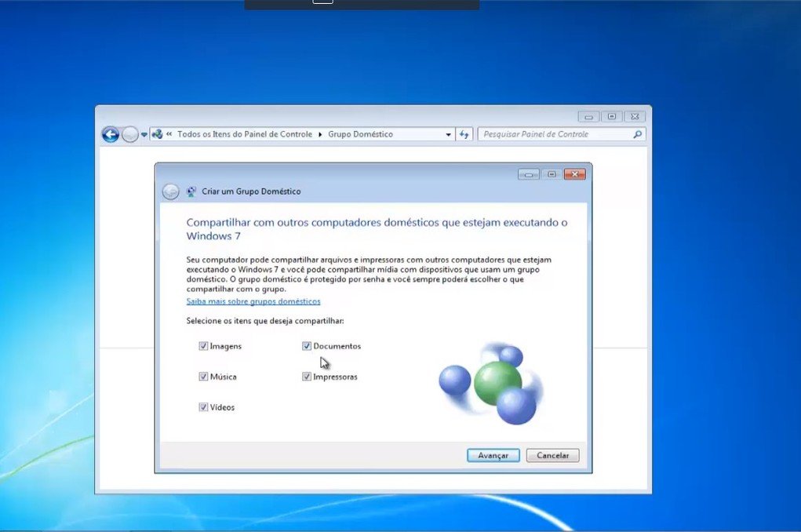
Task: Click the refresh icon beside the address bar
Action: point(464,134)
